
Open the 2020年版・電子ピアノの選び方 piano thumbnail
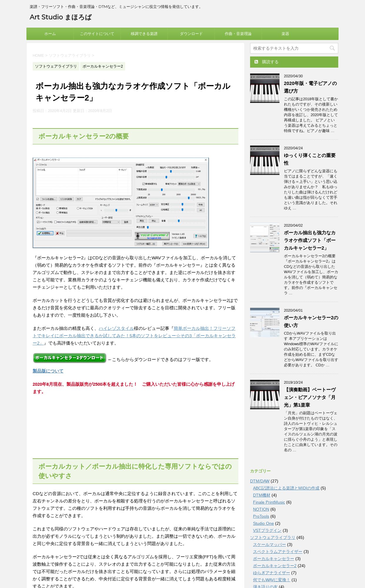point(265,88)
